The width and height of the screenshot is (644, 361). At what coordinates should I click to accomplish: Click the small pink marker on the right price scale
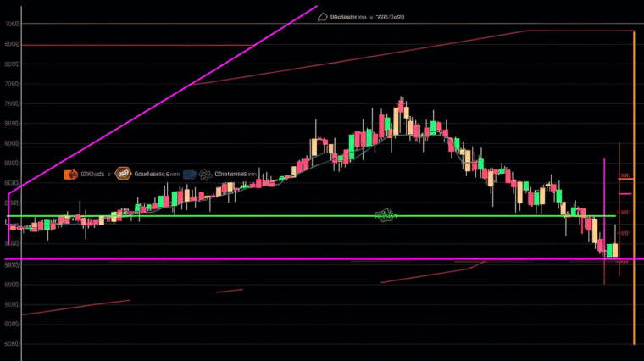coord(625,193)
